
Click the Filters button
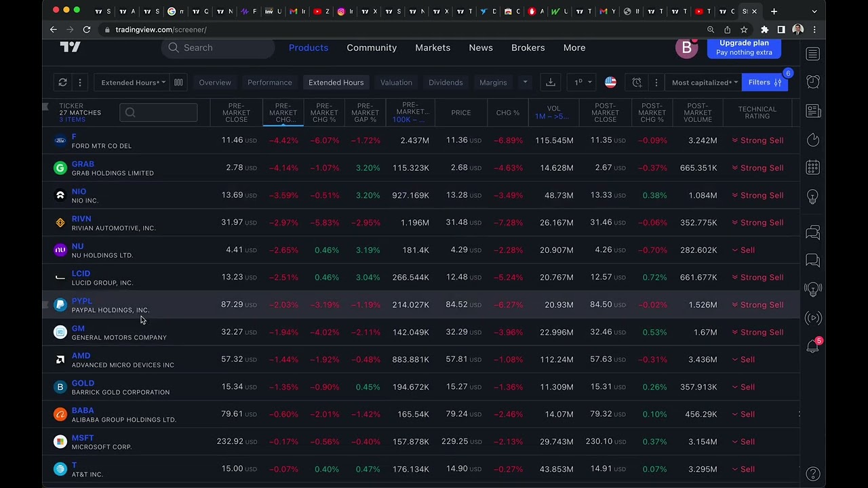(x=765, y=82)
